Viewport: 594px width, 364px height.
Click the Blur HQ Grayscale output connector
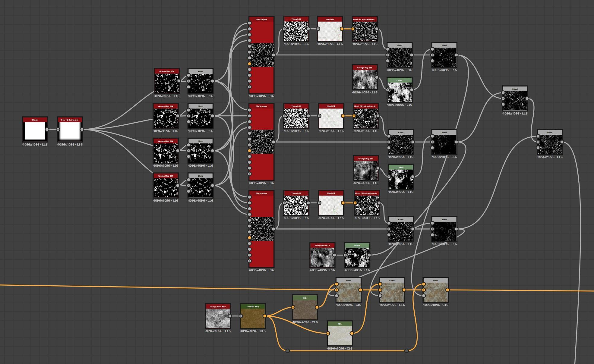pyautogui.click(x=82, y=130)
